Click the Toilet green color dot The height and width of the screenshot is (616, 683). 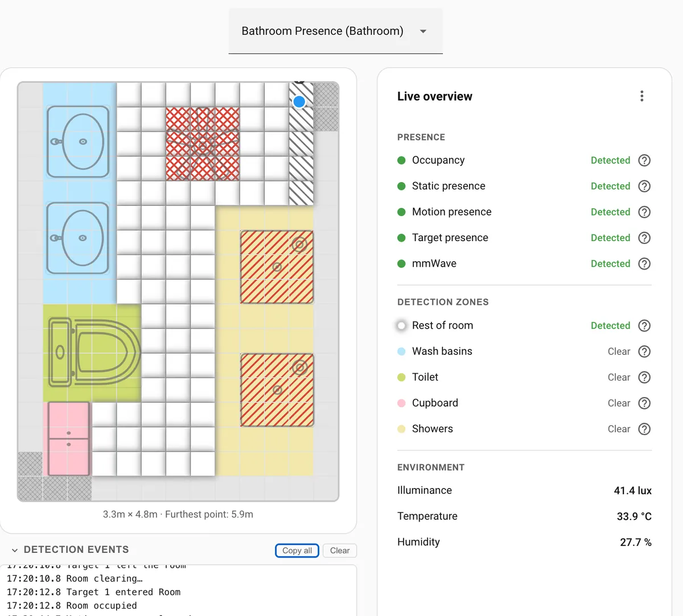pos(401,378)
